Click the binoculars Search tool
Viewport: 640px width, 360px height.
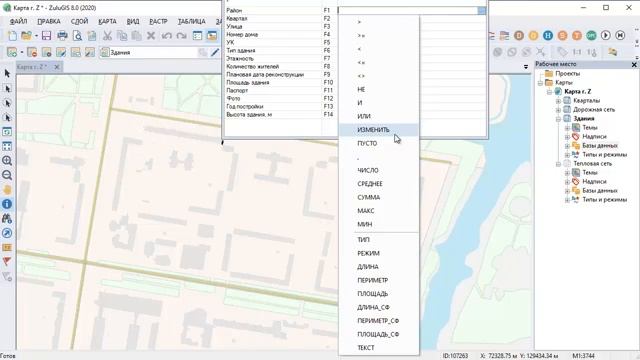[x=7, y=218]
